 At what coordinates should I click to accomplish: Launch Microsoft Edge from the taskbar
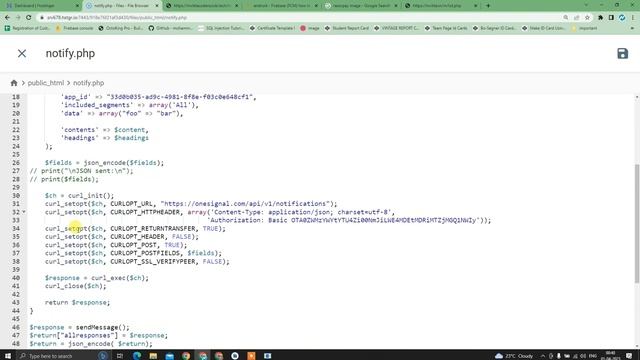pyautogui.click(x=137, y=356)
